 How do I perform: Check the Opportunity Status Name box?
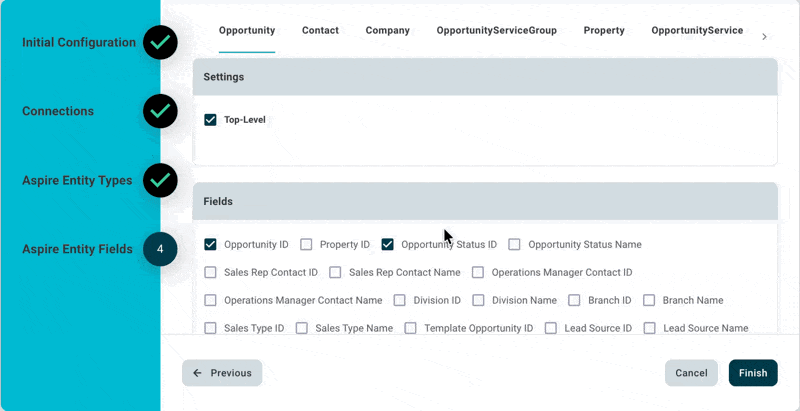click(x=514, y=244)
